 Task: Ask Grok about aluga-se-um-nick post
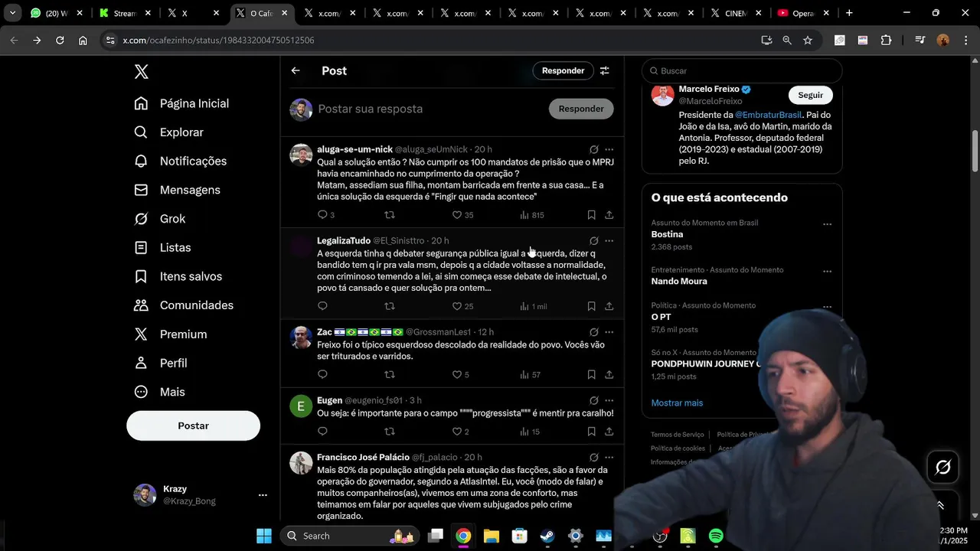(593, 149)
